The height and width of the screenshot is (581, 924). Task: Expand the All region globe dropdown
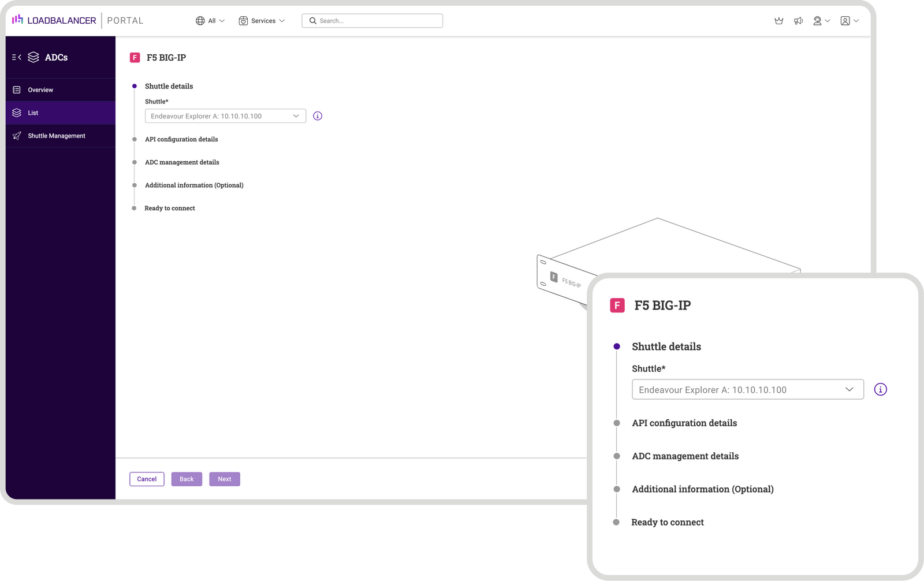coord(210,20)
